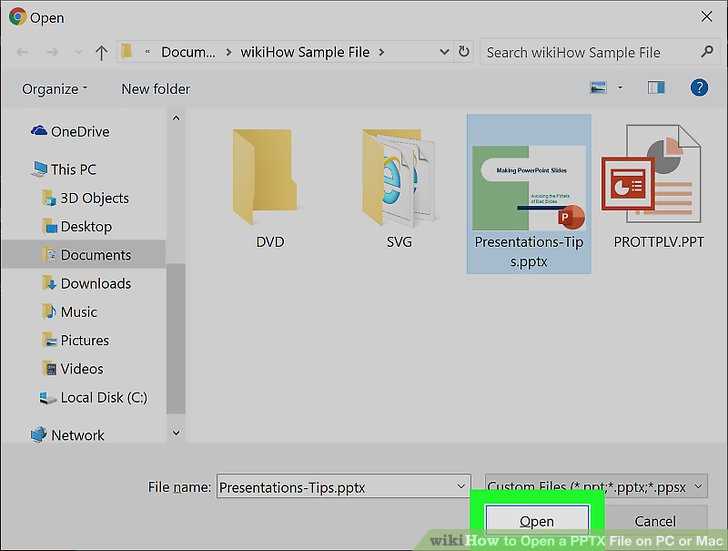This screenshot has width=728, height=551.
Task: Click the search magnifier icon
Action: click(x=707, y=52)
